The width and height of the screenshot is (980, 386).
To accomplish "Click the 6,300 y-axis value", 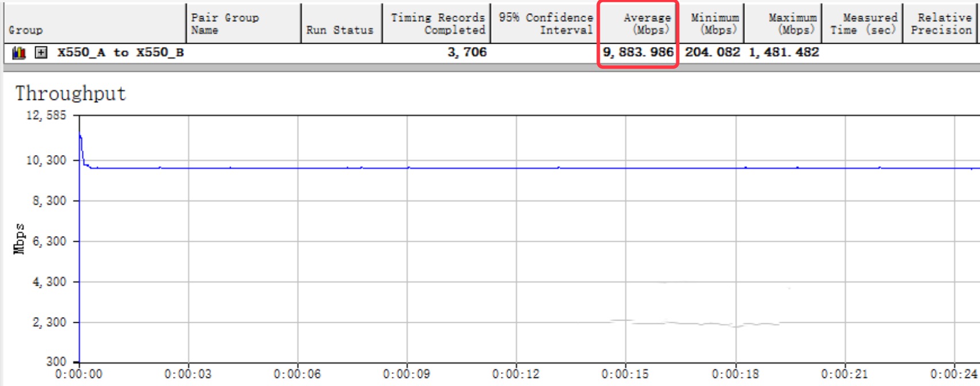I will [x=49, y=241].
